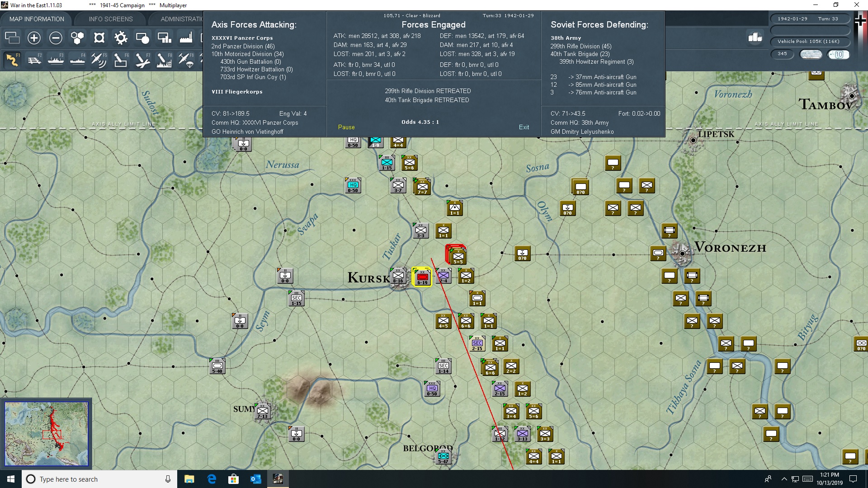Image resolution: width=868 pixels, height=488 pixels.
Task: Expand the Administration tab menu
Action: (181, 19)
